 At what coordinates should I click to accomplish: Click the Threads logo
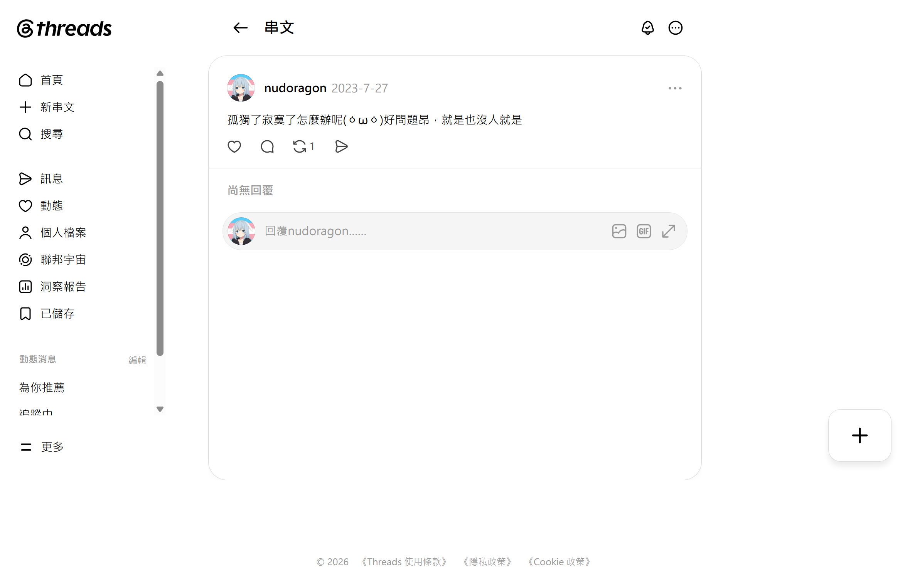click(x=64, y=29)
